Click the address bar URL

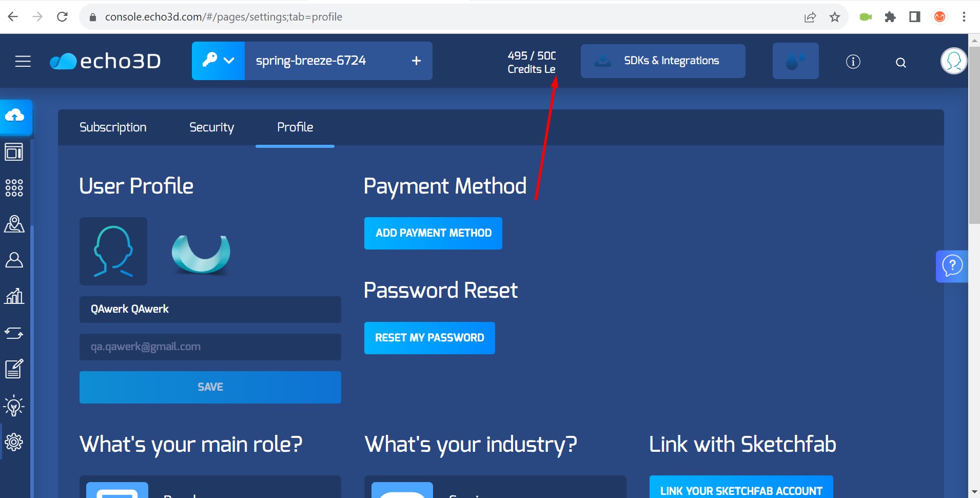tap(224, 17)
